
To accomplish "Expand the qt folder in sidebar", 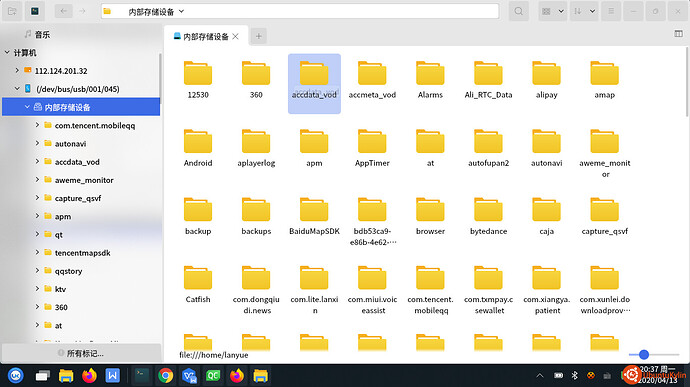I will (37, 234).
